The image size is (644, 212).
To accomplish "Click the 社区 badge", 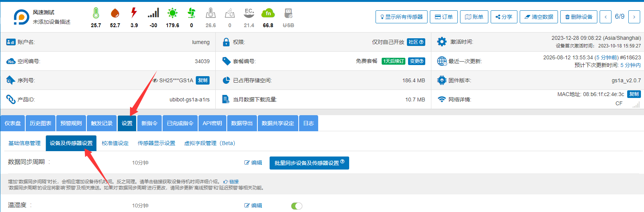I will 416,42.
